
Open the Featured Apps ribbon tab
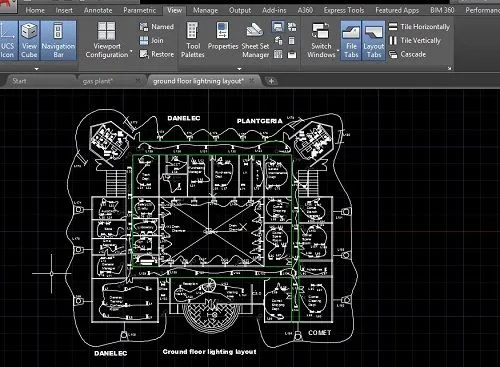[397, 10]
